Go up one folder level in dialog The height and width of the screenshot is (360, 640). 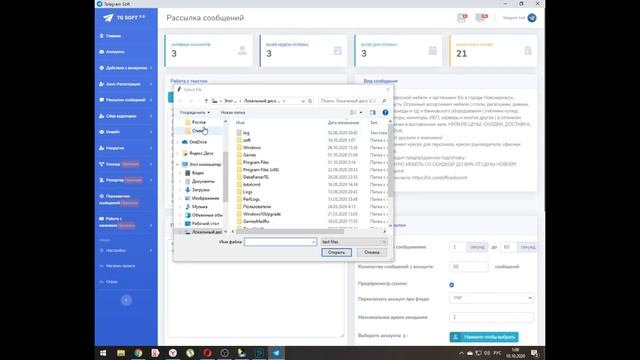[x=206, y=101]
